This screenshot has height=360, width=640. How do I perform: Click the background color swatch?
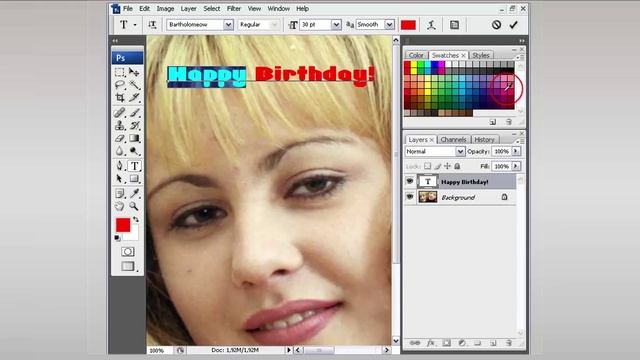pos(132,235)
